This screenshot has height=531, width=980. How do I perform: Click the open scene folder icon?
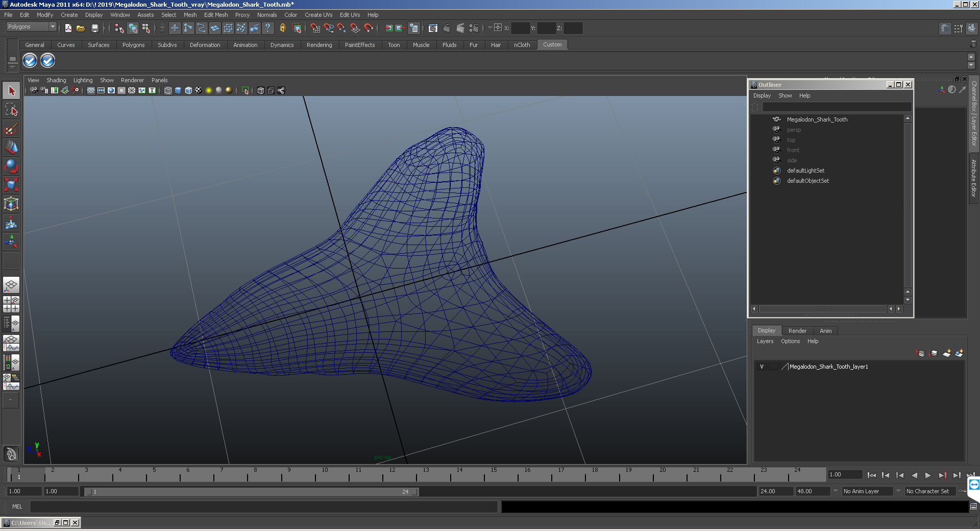point(81,28)
